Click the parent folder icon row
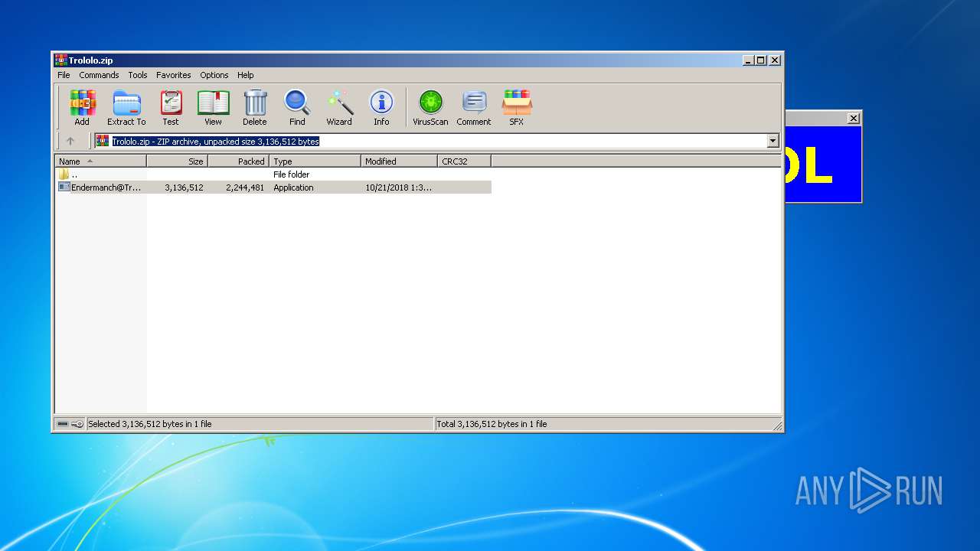The width and height of the screenshot is (980, 551). 64,174
